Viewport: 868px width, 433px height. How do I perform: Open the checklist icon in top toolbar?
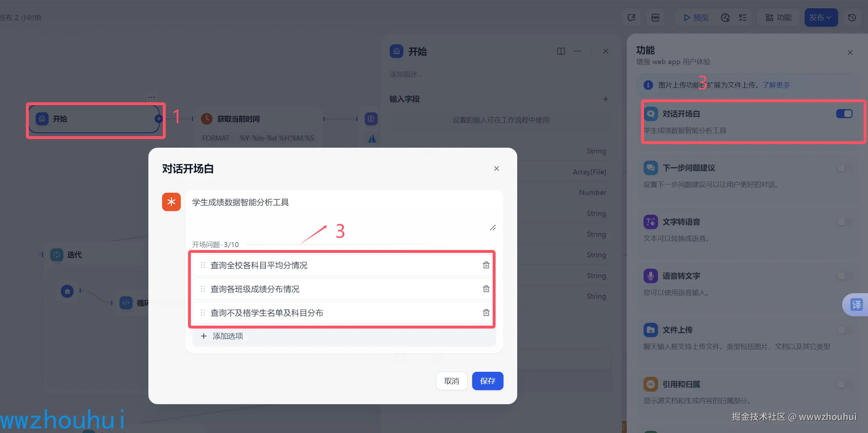(x=742, y=18)
